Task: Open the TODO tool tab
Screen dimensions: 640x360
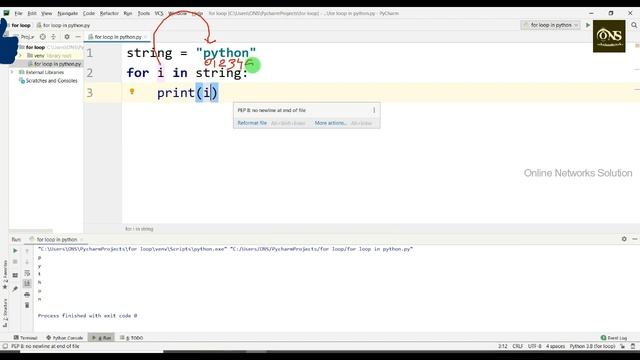Action: point(131,338)
